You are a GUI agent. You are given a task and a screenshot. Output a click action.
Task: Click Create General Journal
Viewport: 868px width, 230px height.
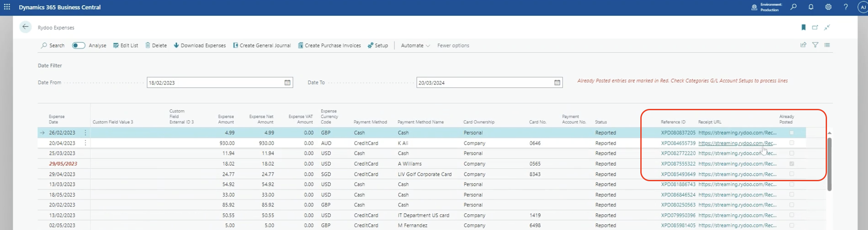point(262,45)
